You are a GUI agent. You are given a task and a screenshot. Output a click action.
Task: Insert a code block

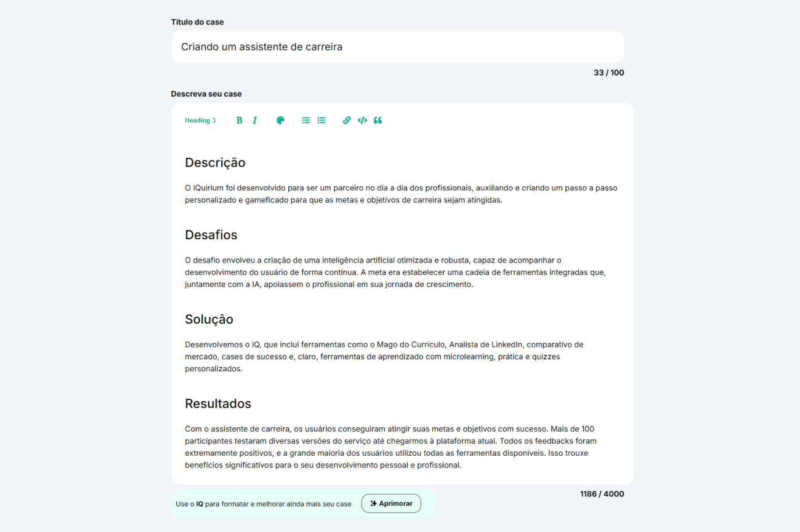click(x=362, y=120)
